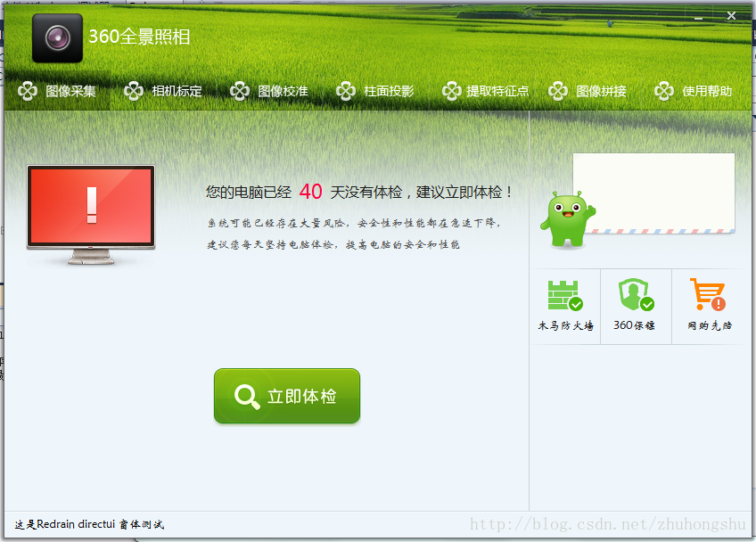This screenshot has width=756, height=542.
Task: Click the red number 40
Action: coord(310,192)
